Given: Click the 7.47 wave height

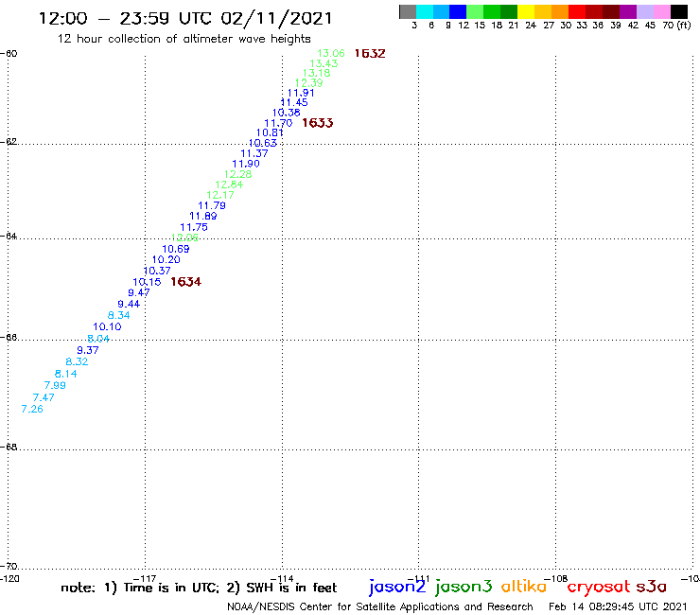Looking at the screenshot, I should (44, 397).
